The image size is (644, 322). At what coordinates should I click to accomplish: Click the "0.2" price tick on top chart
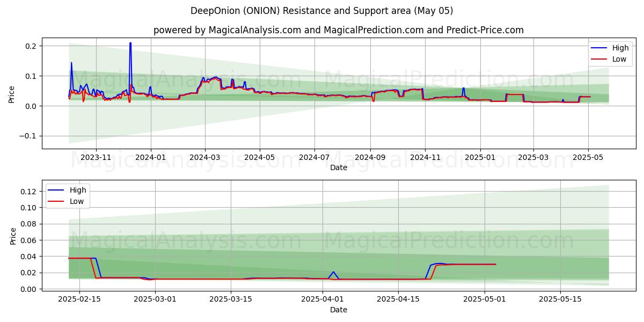(x=31, y=46)
